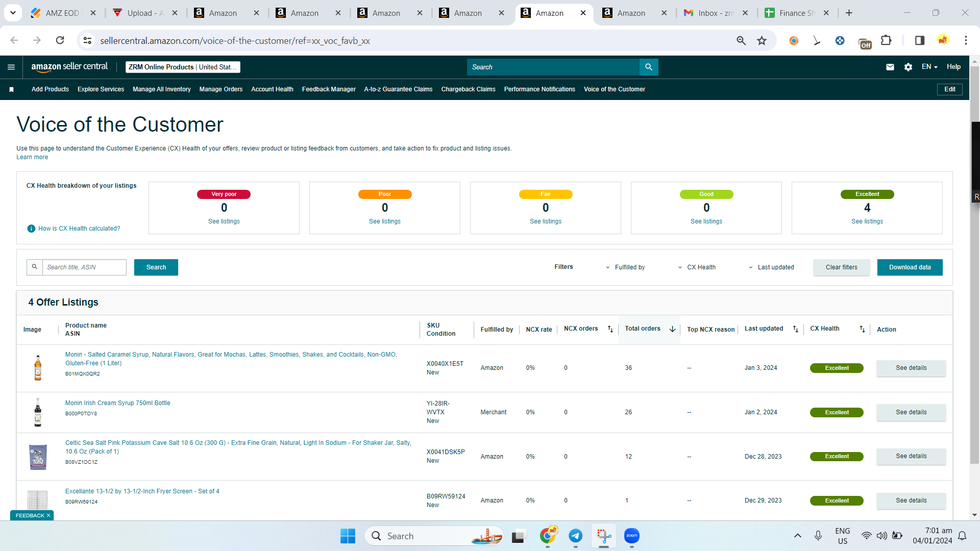Click the Edit navigation button
Screen dimensions: 980x551
(x=950, y=89)
